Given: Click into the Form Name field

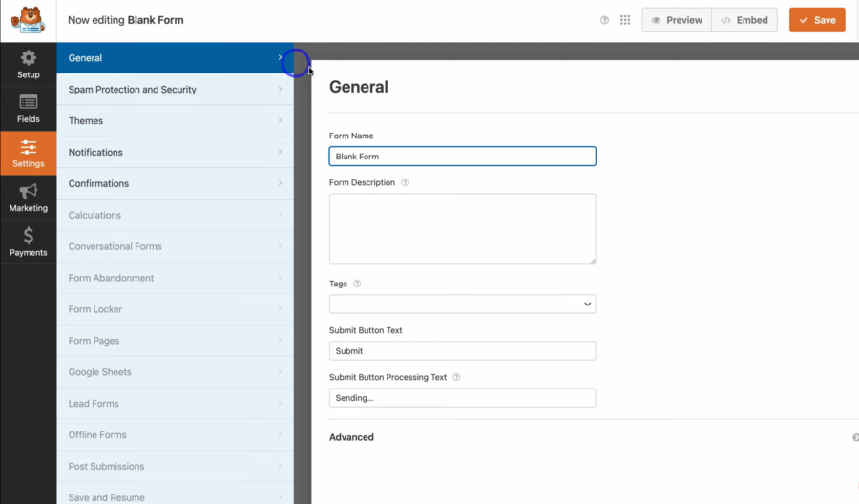Looking at the screenshot, I should 462,157.
